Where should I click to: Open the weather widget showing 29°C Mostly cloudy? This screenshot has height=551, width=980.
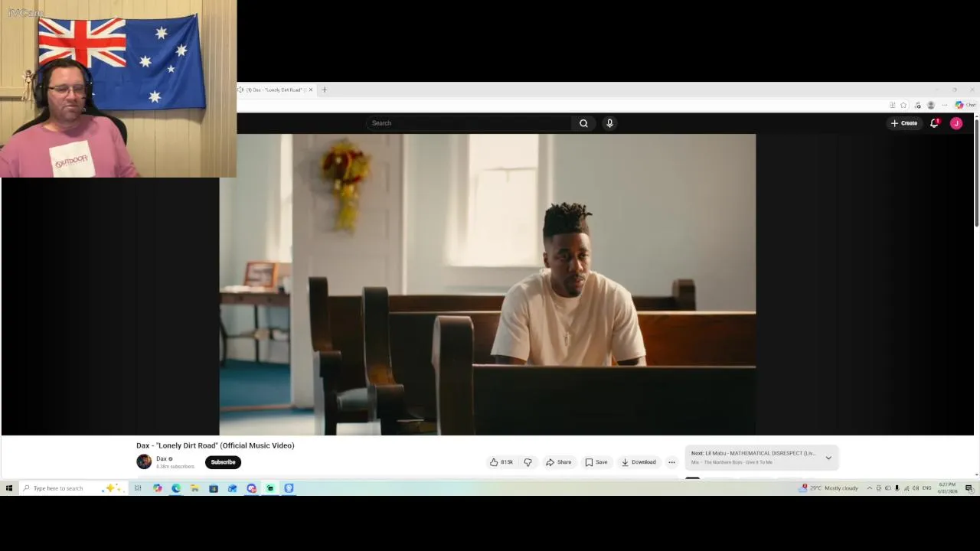[829, 488]
